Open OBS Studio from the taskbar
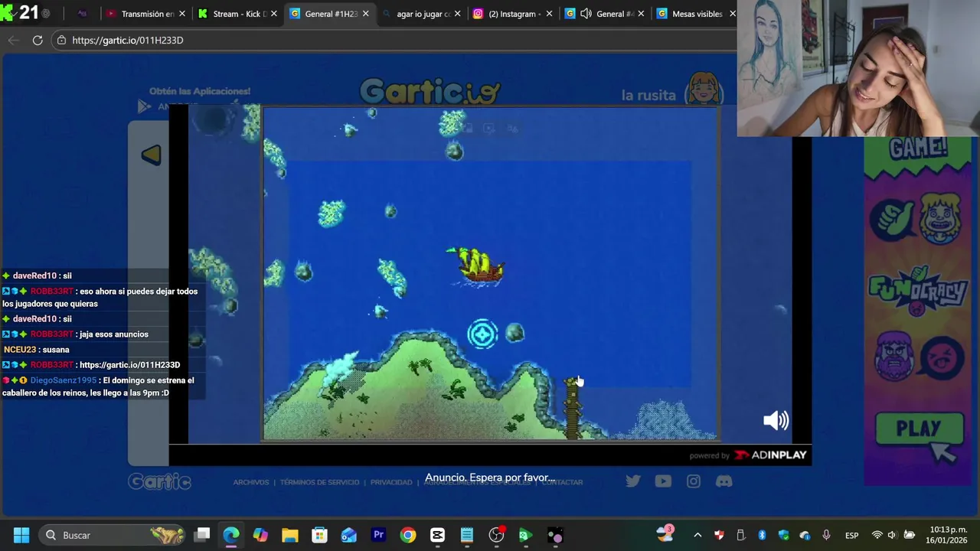The image size is (980, 551). (496, 535)
